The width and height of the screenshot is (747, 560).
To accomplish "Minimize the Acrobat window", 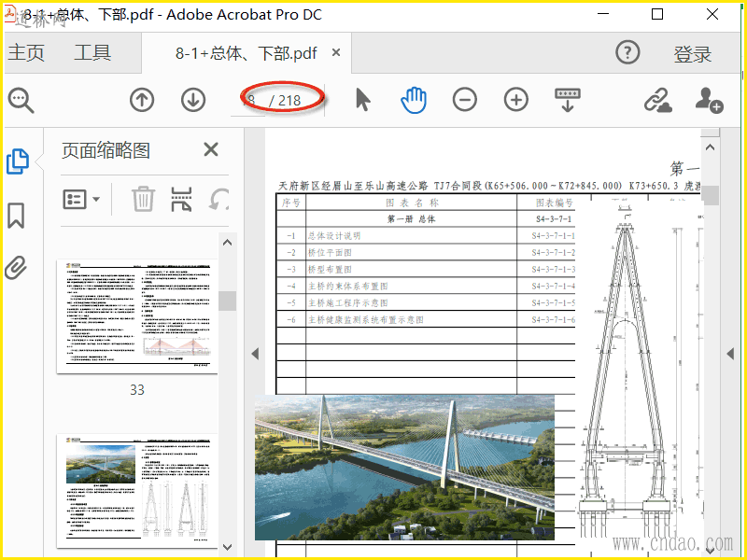I will click(x=602, y=14).
